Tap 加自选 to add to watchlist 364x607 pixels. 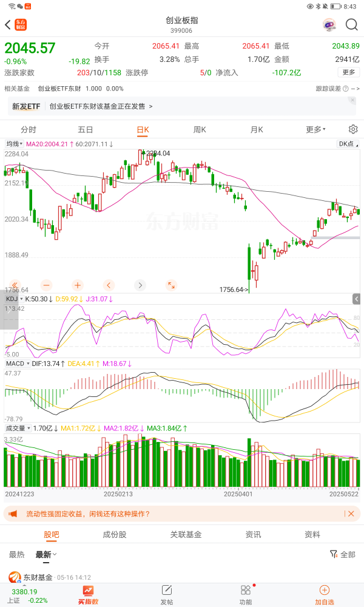[325, 594]
